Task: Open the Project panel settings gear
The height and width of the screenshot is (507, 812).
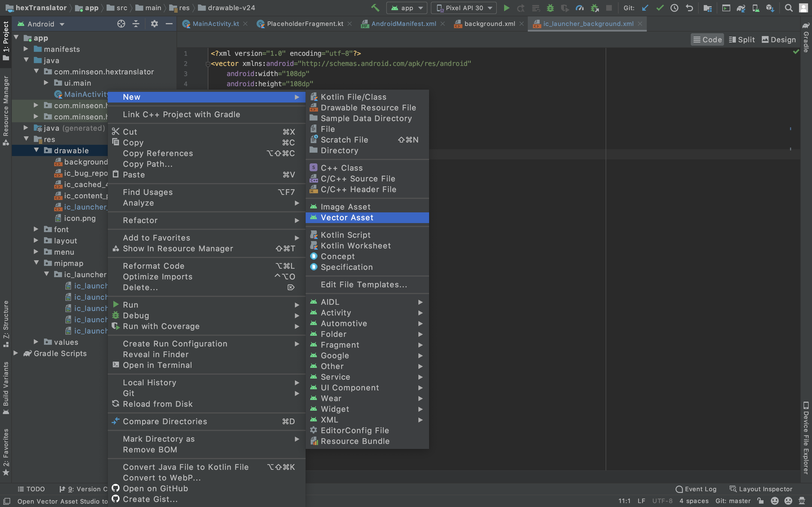Action: pos(154,24)
